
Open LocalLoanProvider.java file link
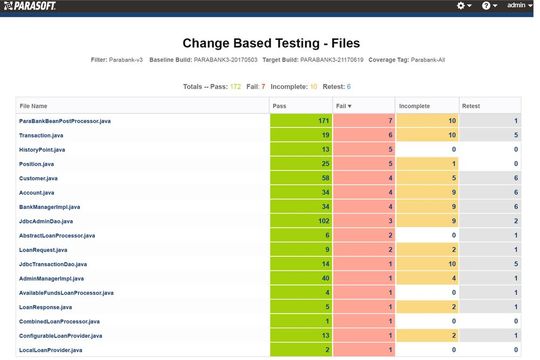tap(51, 350)
